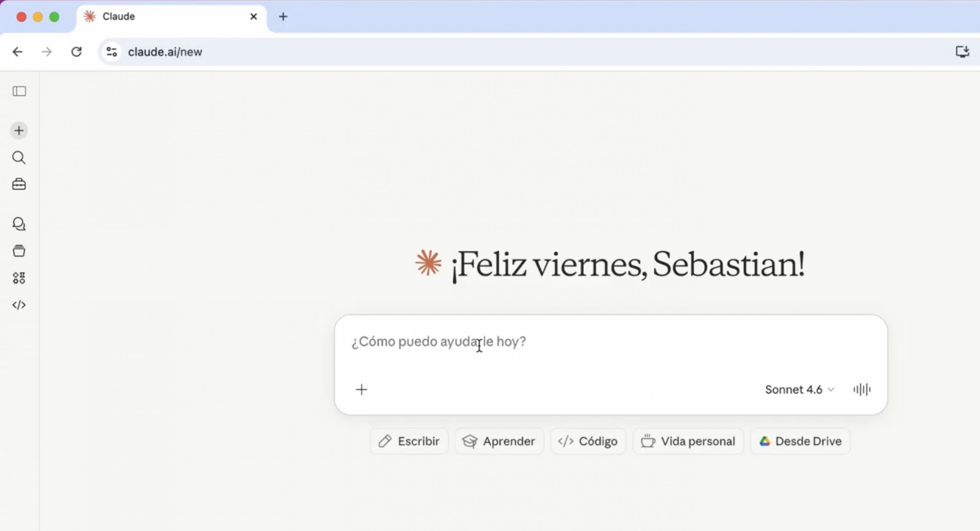Viewport: 980px width, 531px height.
Task: Toggle the sidebar panel icon
Action: coord(19,91)
